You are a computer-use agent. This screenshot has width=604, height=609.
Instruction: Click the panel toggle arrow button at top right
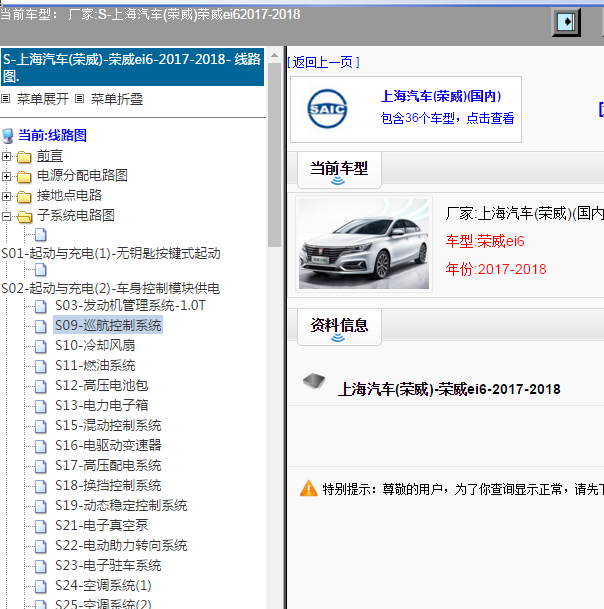(x=566, y=22)
